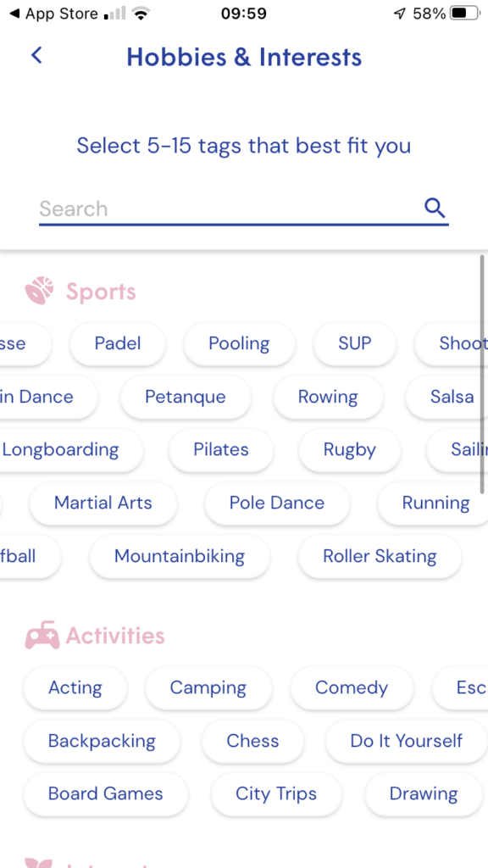Tap the Sports section heading

coord(101,292)
